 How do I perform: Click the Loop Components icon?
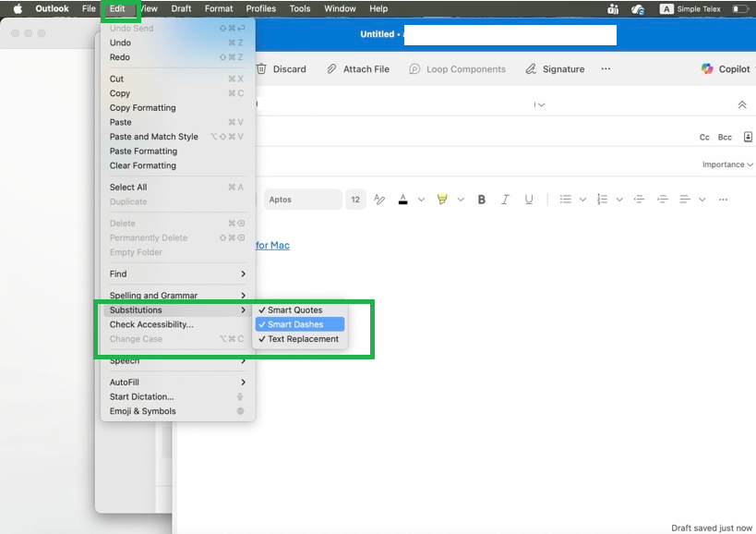click(x=414, y=69)
